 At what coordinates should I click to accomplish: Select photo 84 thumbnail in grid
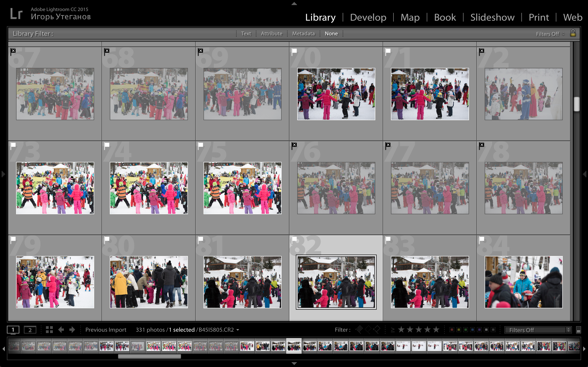[x=523, y=282]
